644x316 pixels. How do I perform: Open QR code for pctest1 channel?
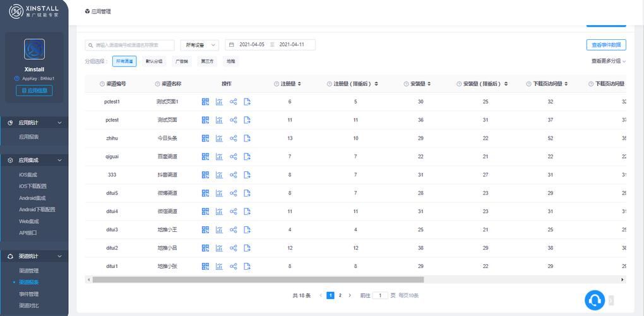coord(205,102)
